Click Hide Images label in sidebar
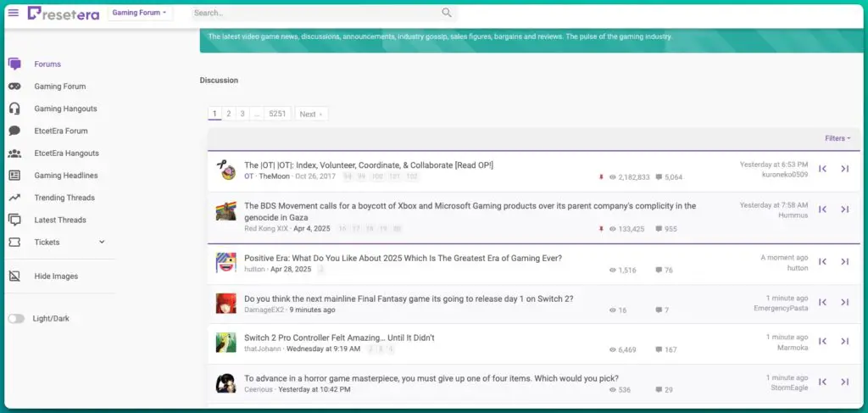The height and width of the screenshot is (413, 868). pyautogui.click(x=56, y=276)
